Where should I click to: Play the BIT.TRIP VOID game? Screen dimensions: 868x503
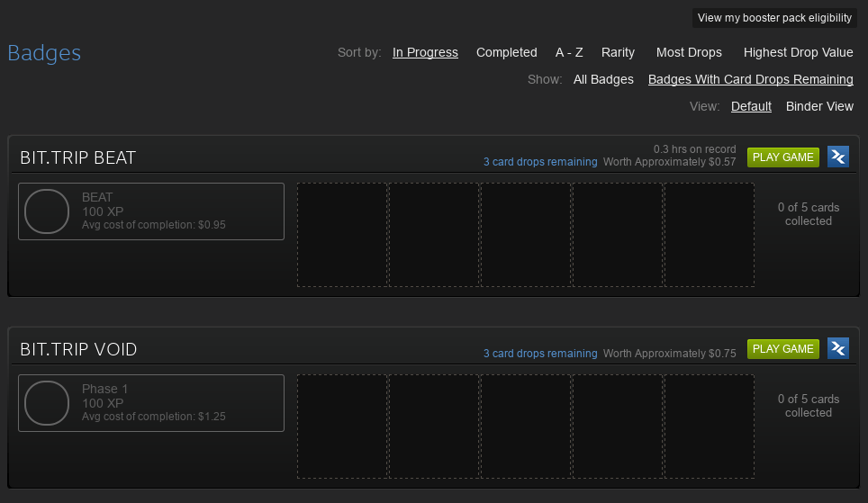[782, 348]
